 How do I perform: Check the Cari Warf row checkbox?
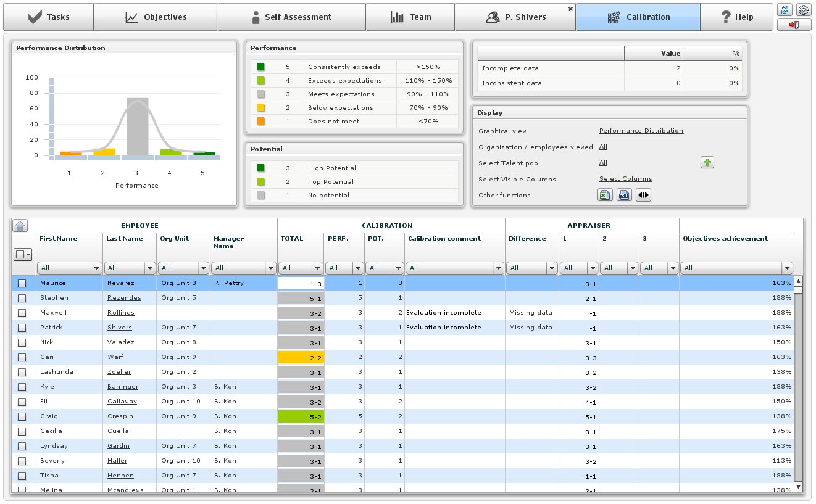click(22, 357)
